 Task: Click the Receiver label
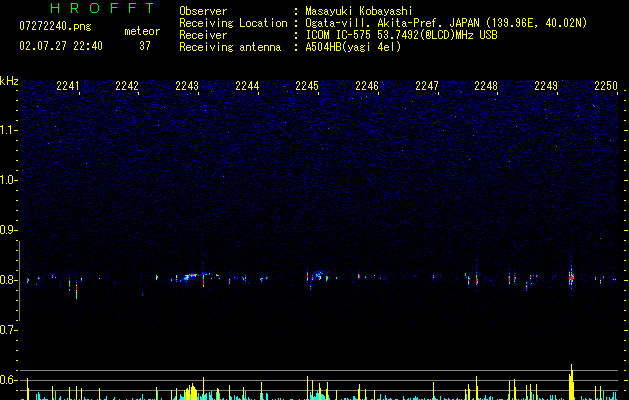click(x=203, y=35)
